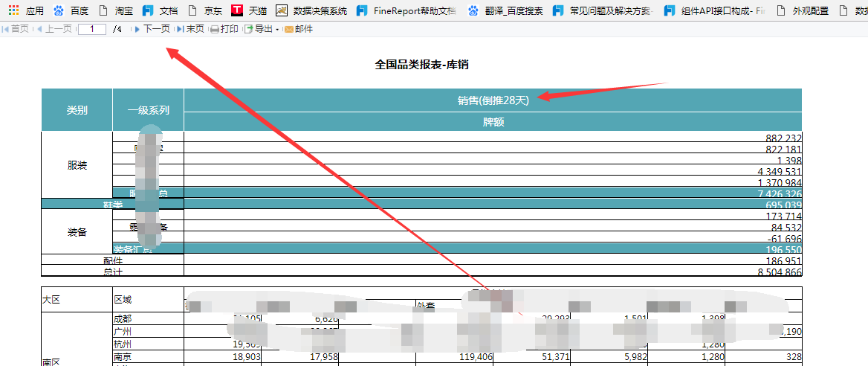Click the report title 全国品类报表-库销
The image size is (868, 366).
click(422, 65)
